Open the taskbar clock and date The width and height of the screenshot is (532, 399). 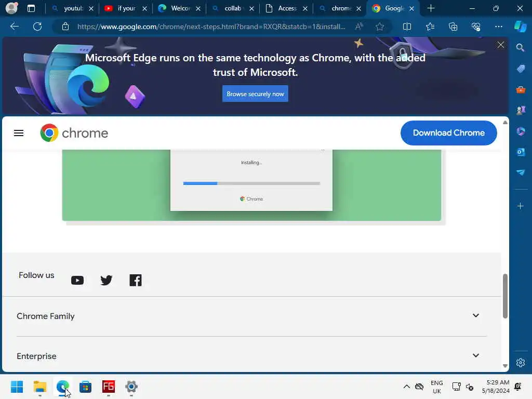(496, 387)
